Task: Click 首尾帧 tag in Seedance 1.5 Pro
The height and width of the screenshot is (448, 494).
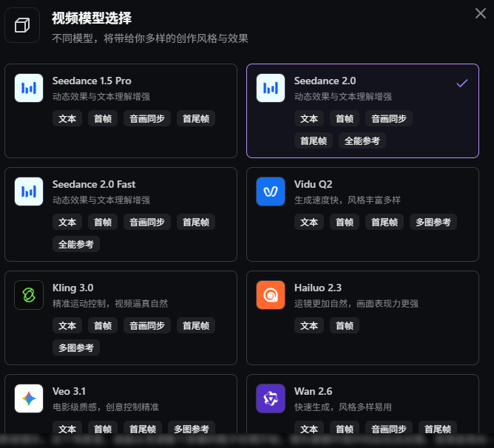Action: (x=196, y=118)
